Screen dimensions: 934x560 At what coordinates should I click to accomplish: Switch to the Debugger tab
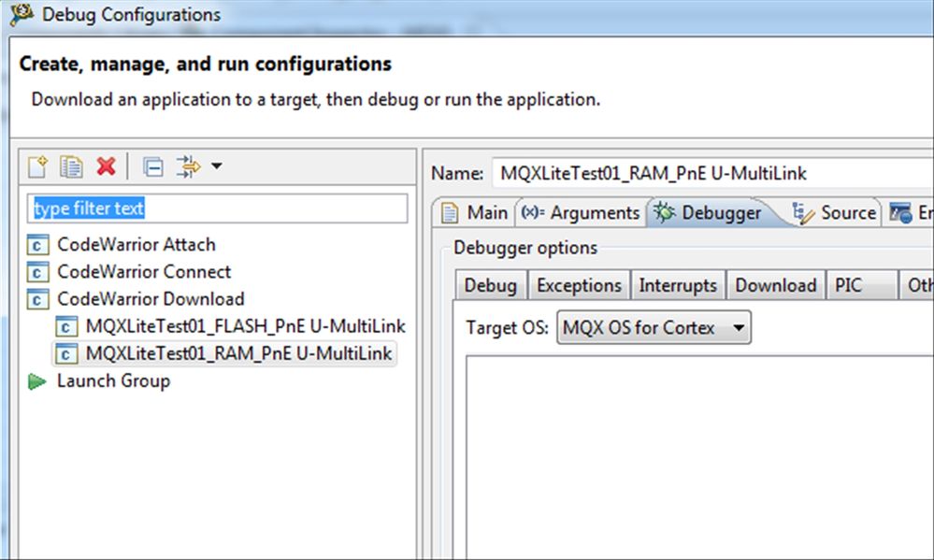(x=709, y=212)
